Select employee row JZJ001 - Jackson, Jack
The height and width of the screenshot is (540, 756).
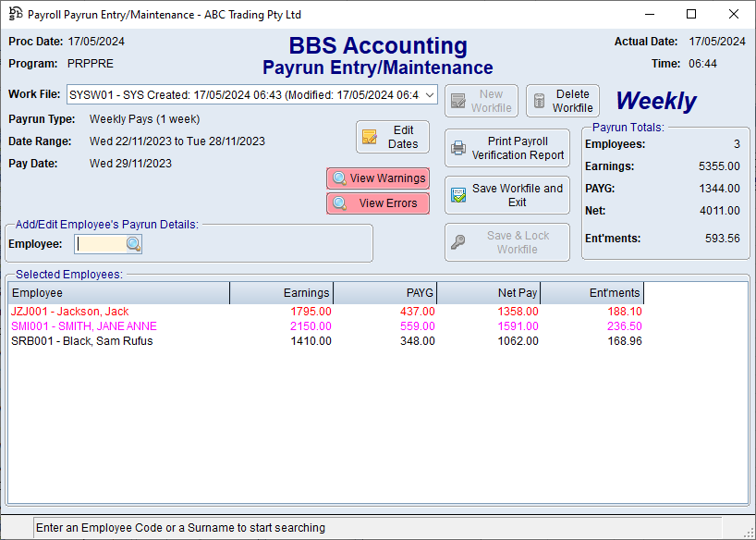pos(70,312)
